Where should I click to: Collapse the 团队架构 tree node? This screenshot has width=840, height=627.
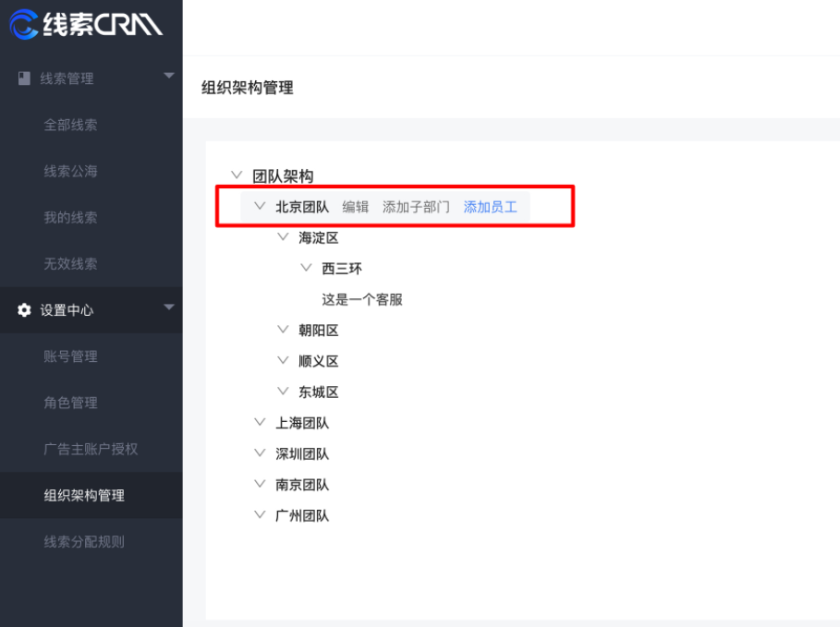point(237,174)
